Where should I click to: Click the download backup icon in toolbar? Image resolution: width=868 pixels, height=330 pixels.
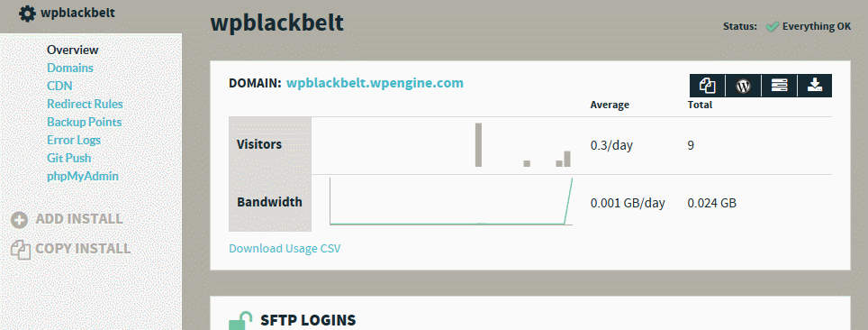814,86
